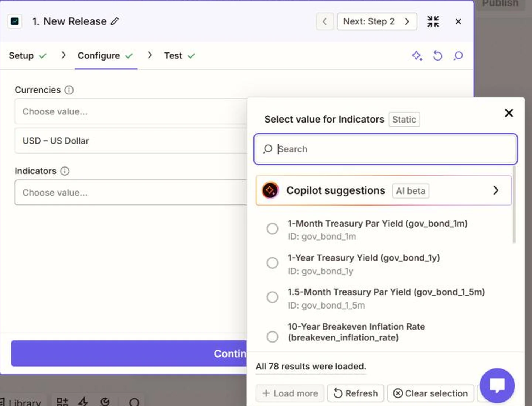Screen dimensions: 532x406
Task: Edit step name with pencil icon
Action: (115, 21)
